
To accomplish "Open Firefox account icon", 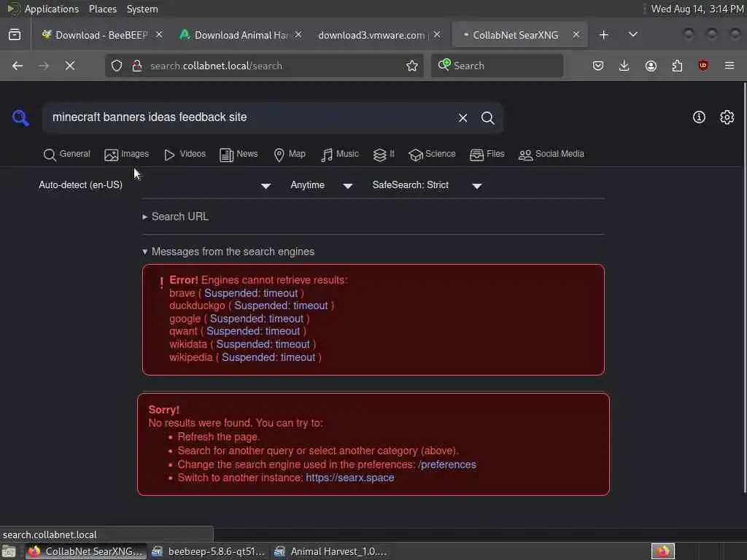I will [651, 66].
